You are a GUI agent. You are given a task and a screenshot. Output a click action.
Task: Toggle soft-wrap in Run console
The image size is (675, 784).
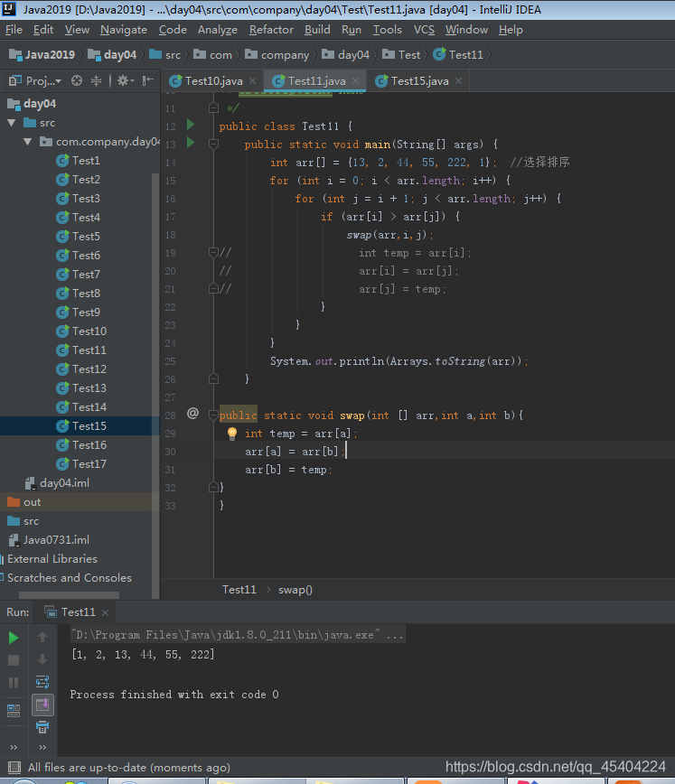(x=42, y=682)
